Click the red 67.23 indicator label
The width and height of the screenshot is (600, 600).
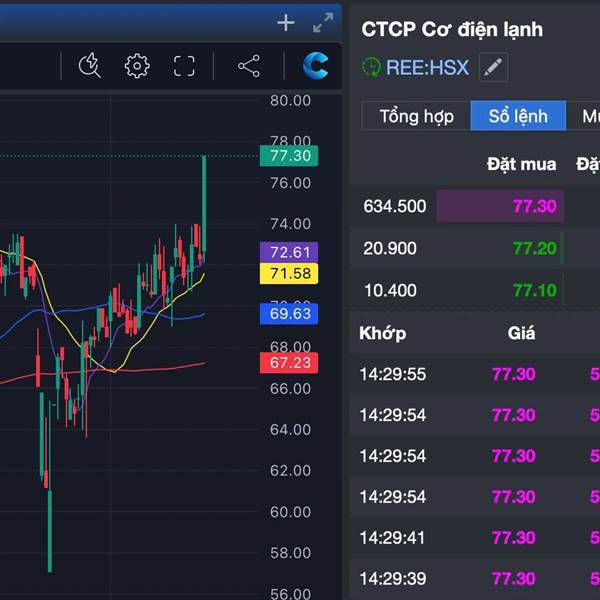tap(289, 362)
